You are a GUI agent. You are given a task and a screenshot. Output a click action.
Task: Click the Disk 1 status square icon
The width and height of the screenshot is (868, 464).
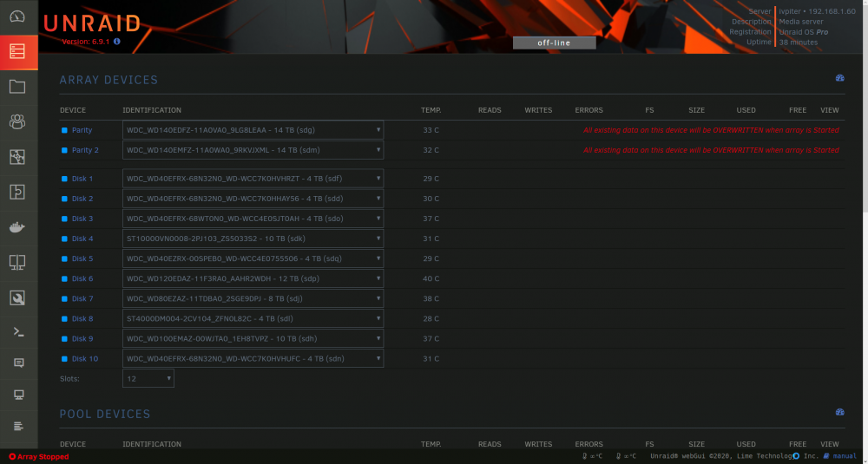point(64,180)
